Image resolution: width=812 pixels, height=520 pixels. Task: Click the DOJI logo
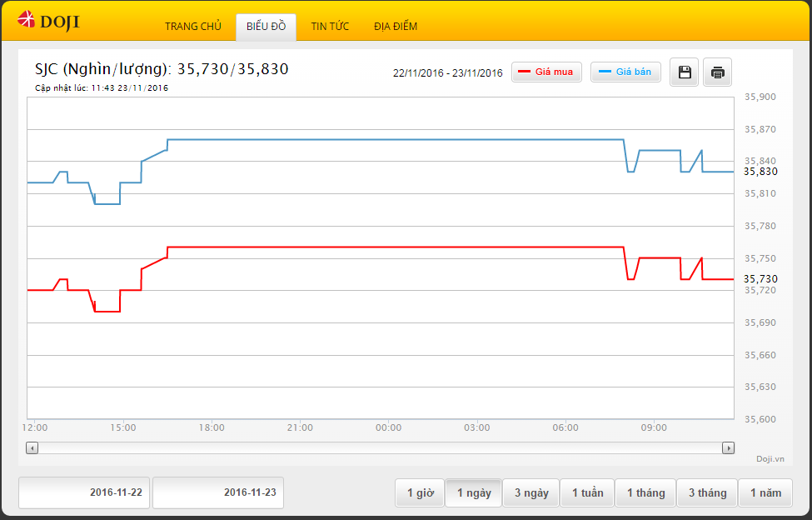[x=48, y=21]
